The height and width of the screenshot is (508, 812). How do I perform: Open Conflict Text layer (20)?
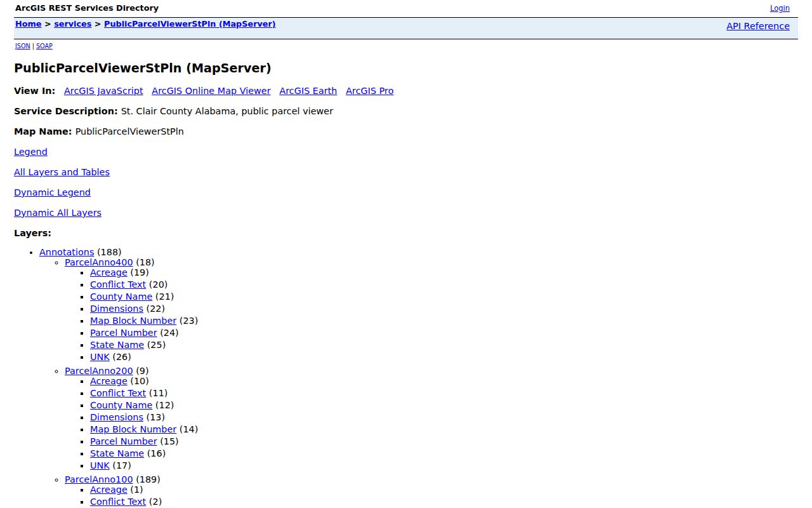pos(118,284)
